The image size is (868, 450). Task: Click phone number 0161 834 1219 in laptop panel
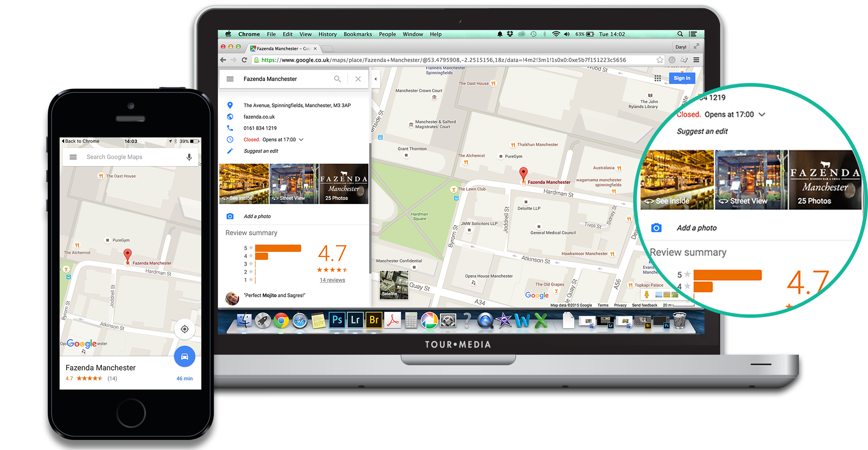coord(260,128)
